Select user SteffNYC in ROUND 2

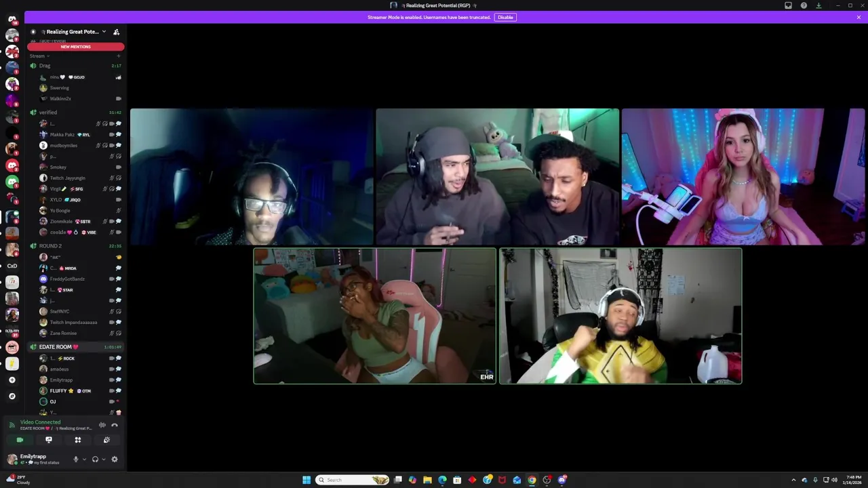[x=79, y=311]
